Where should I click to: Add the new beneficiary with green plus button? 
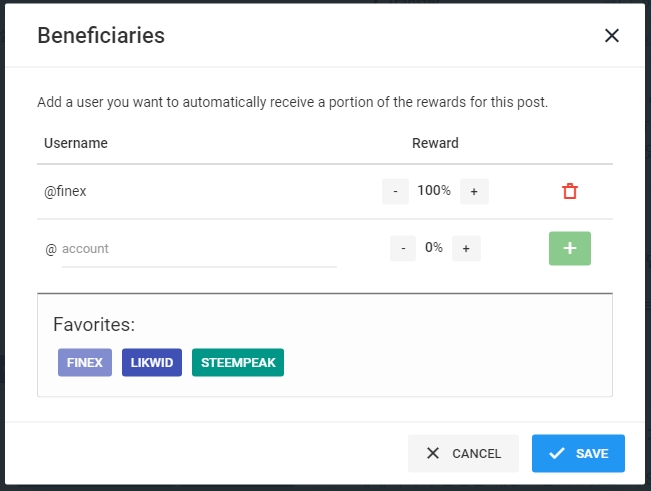pyautogui.click(x=570, y=248)
